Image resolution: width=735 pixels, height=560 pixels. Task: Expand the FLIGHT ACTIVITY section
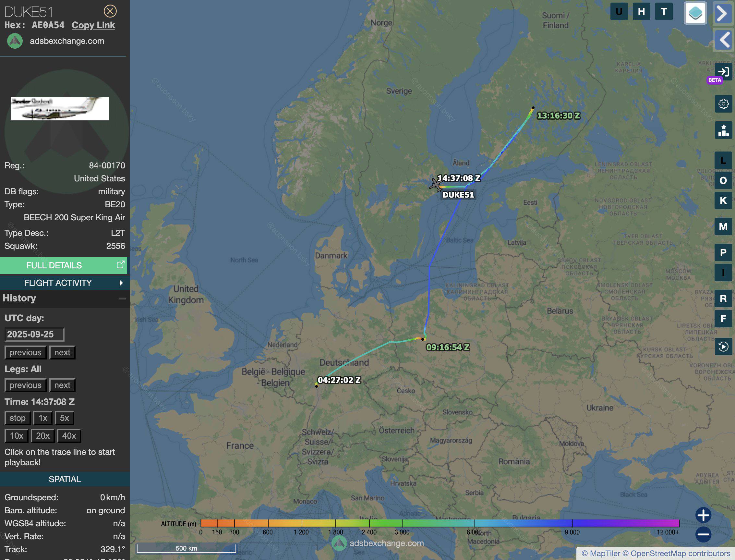[63, 283]
